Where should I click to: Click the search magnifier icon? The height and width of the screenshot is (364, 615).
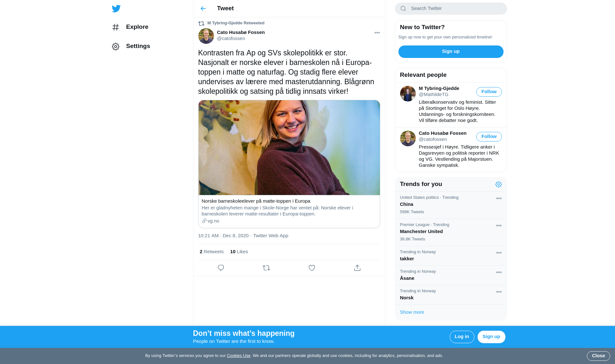pos(403,9)
